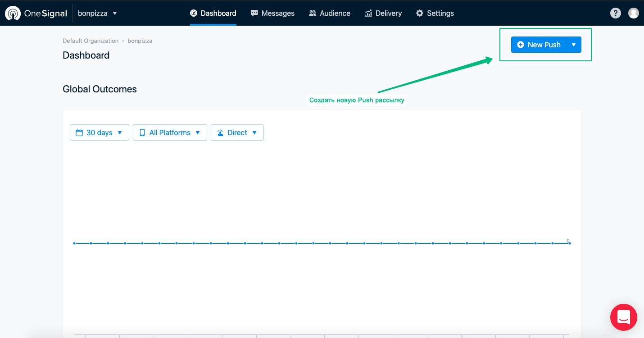Click the calendar icon in 30 days filter
Screen dimensions: 644x338
[x=79, y=132]
